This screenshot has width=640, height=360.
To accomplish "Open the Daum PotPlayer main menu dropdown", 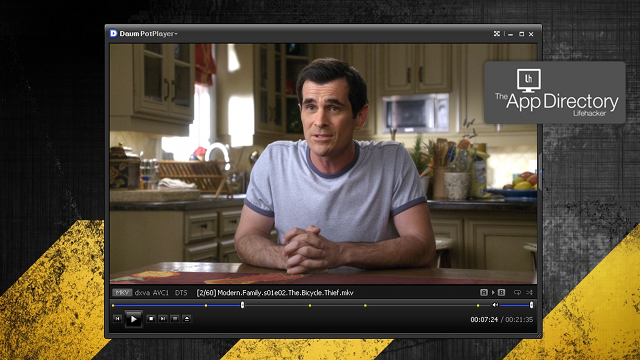I will 149,34.
